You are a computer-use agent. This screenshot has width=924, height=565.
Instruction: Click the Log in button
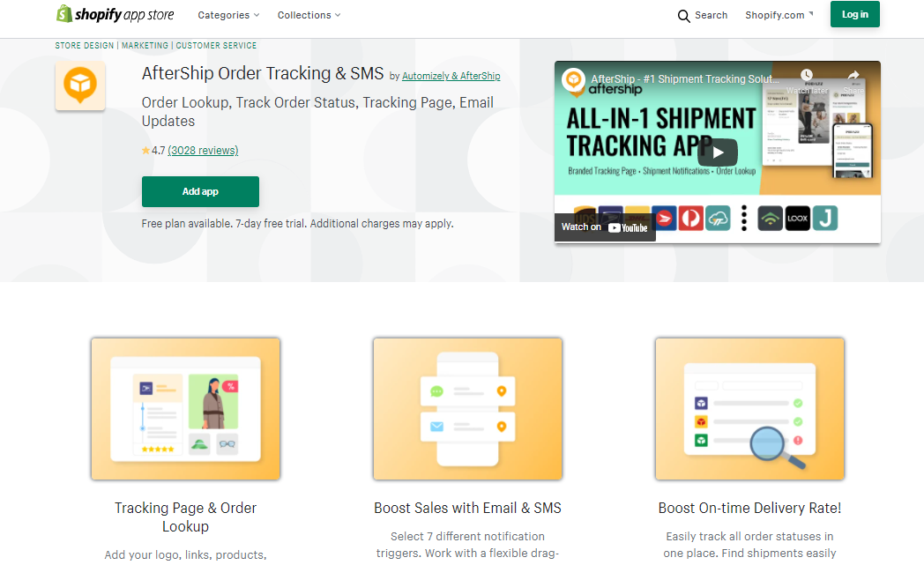point(854,14)
